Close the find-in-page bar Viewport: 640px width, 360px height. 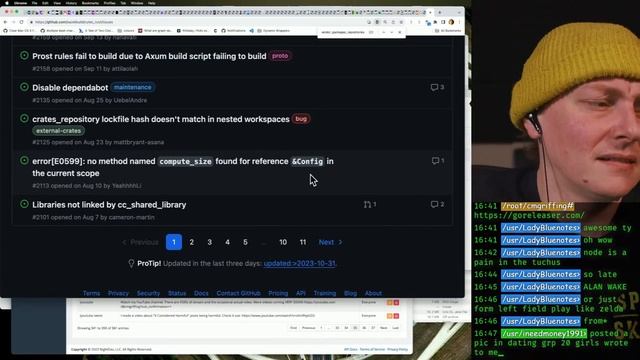(x=400, y=32)
